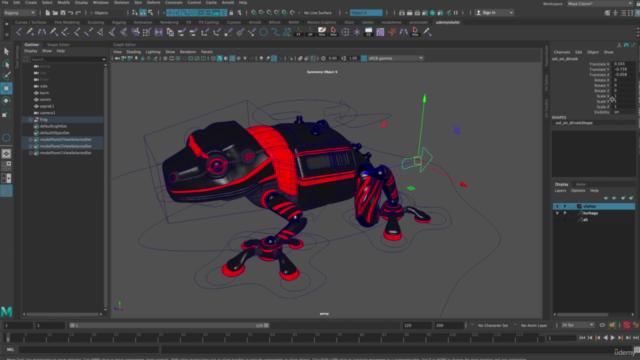
Task: Switch to the Shape Editor tab
Action: pos(58,44)
